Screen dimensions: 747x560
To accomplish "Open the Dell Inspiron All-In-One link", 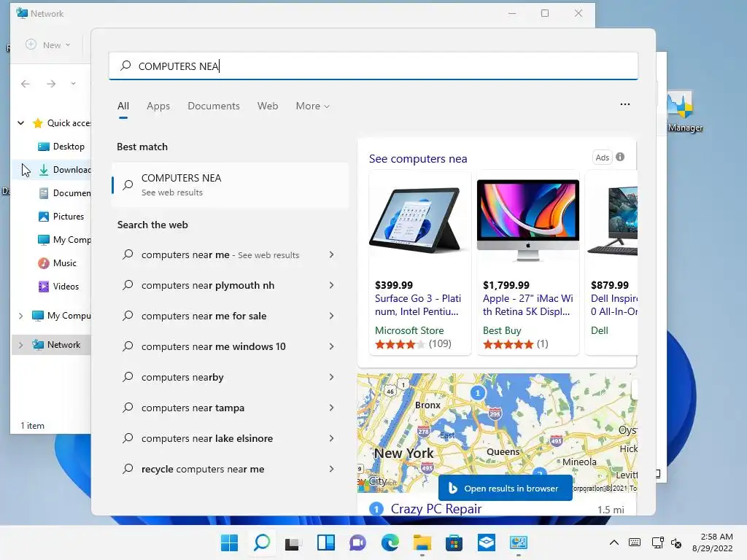I will [614, 305].
